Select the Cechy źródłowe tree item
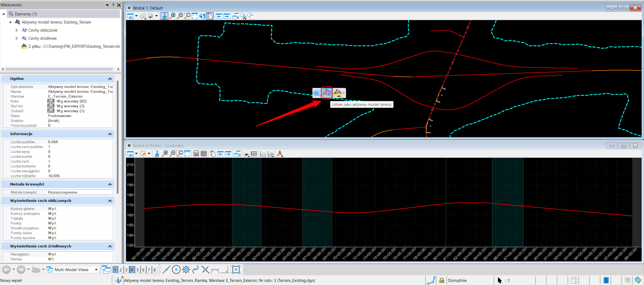 42,38
